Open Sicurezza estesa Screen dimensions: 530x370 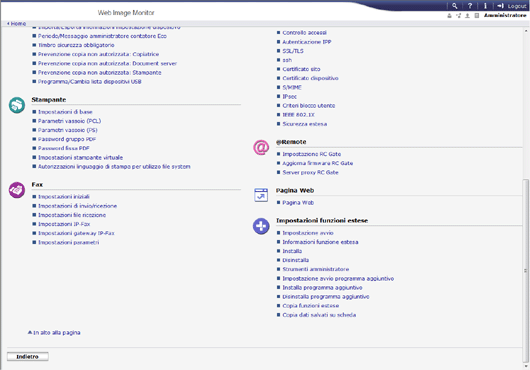tap(305, 124)
